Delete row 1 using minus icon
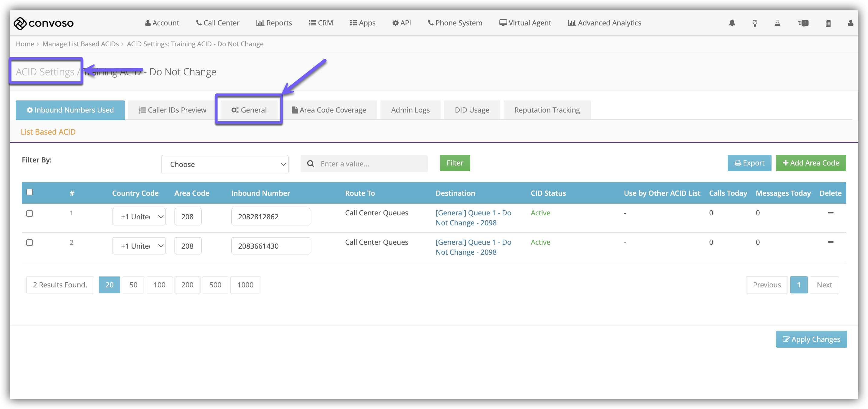Image resolution: width=868 pixels, height=409 pixels. 830,213
